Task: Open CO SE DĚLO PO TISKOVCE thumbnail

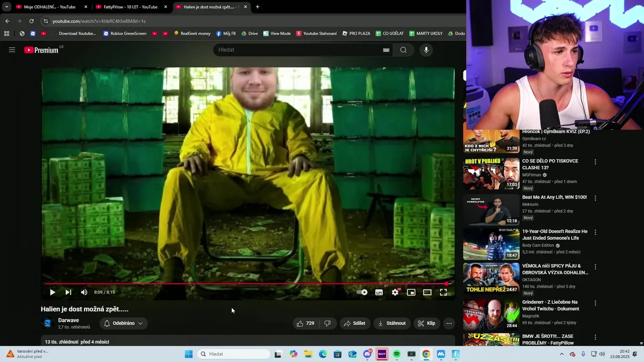Action: (491, 173)
